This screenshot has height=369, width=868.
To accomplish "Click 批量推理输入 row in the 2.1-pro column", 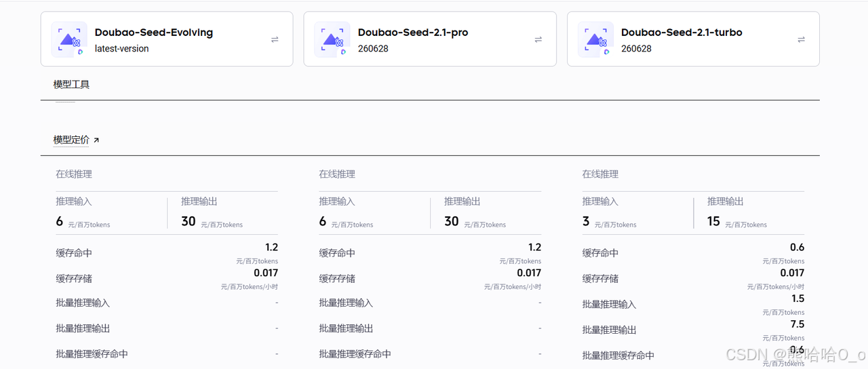I will coord(430,303).
